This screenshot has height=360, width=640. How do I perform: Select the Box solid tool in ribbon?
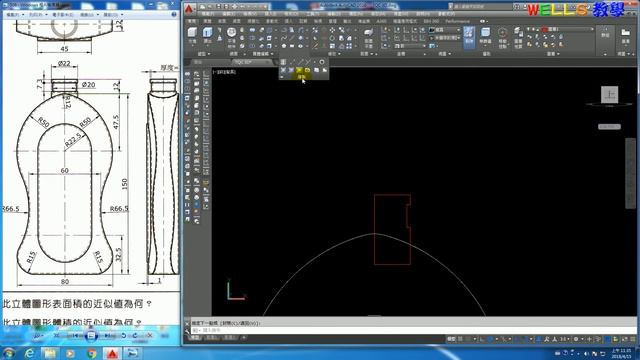pos(192,35)
